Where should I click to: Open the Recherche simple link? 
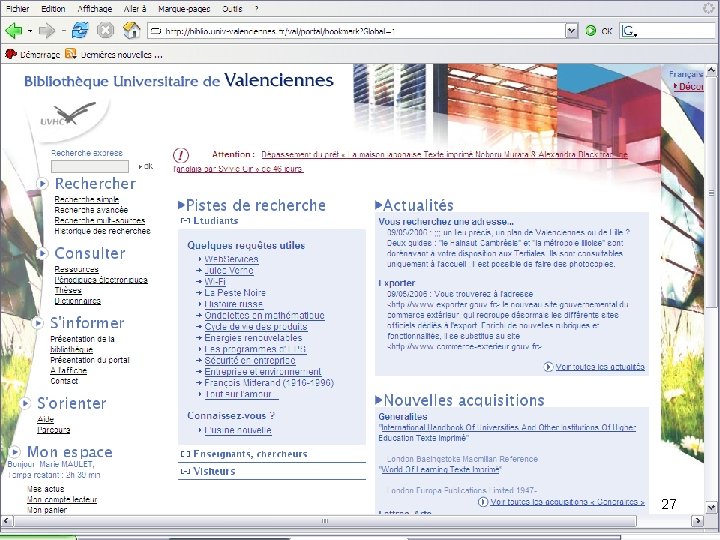coord(86,199)
